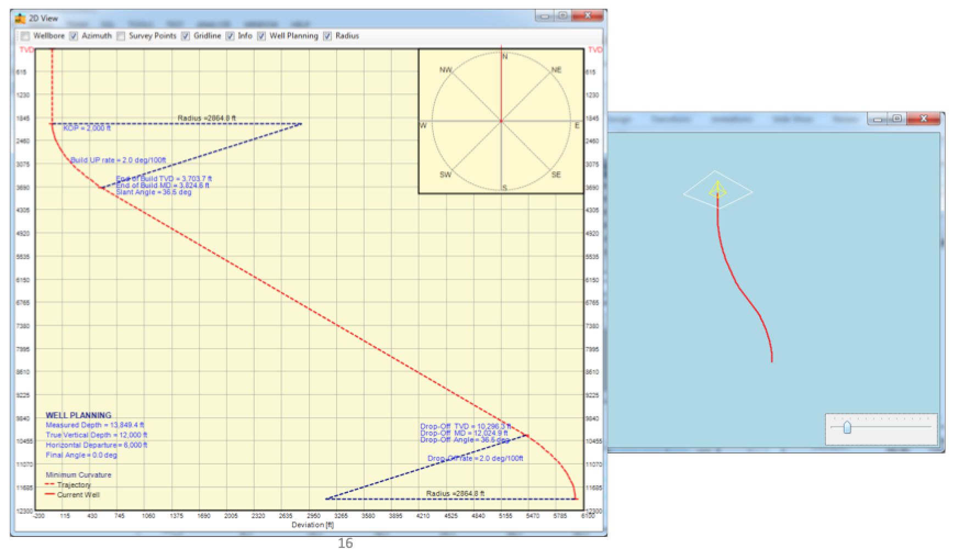Uncheck the Well Planning option
The width and height of the screenshot is (959, 560).
(x=261, y=36)
